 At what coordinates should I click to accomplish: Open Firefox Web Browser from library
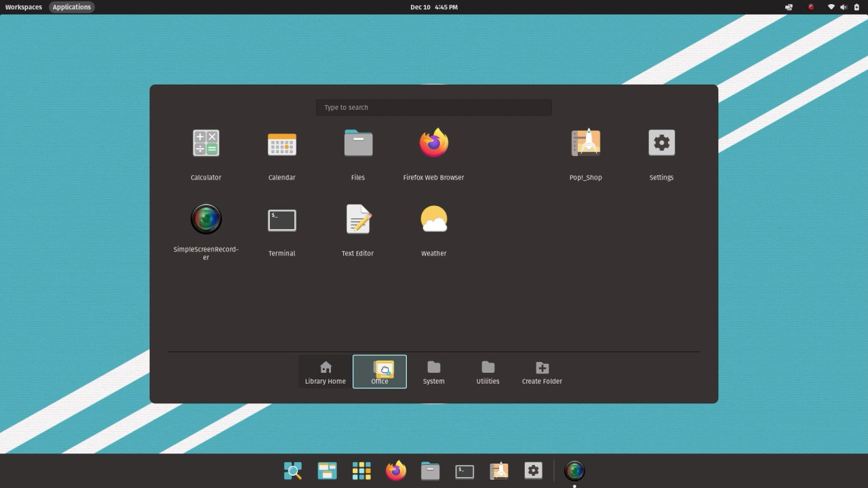pyautogui.click(x=433, y=144)
